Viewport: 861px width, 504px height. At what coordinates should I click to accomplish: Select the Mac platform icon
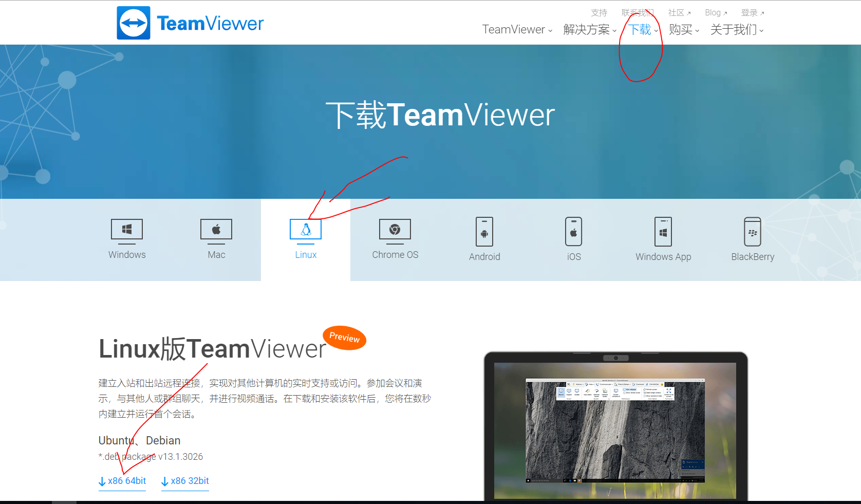216,231
